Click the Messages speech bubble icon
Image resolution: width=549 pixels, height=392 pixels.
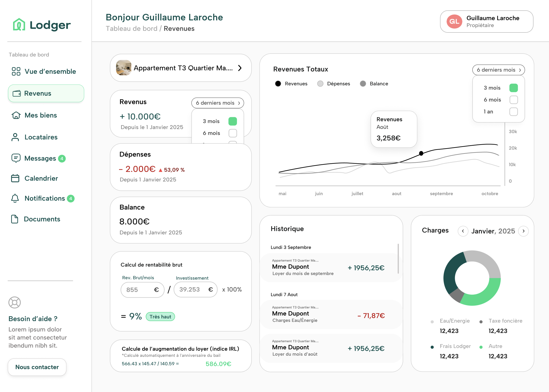pyautogui.click(x=16, y=158)
